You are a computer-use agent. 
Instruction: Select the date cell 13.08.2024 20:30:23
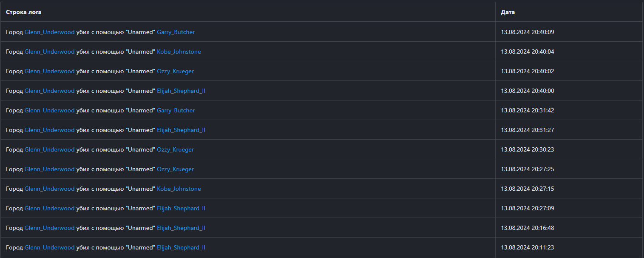(527, 149)
